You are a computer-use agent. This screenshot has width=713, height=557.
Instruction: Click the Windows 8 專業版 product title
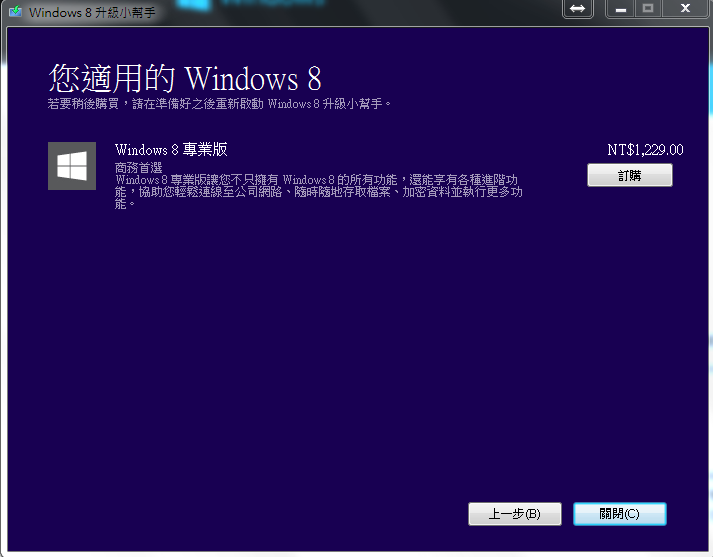click(x=171, y=150)
